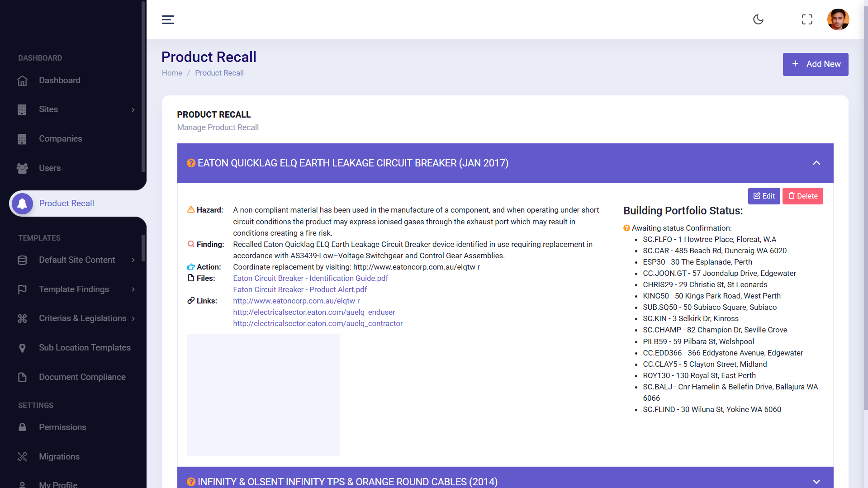Open Sub Location Templates menu item

(85, 348)
